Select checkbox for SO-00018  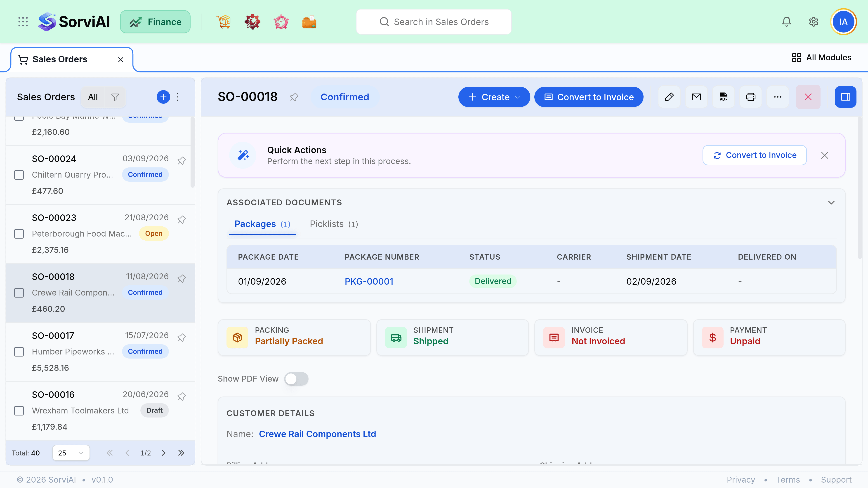pos(19,293)
